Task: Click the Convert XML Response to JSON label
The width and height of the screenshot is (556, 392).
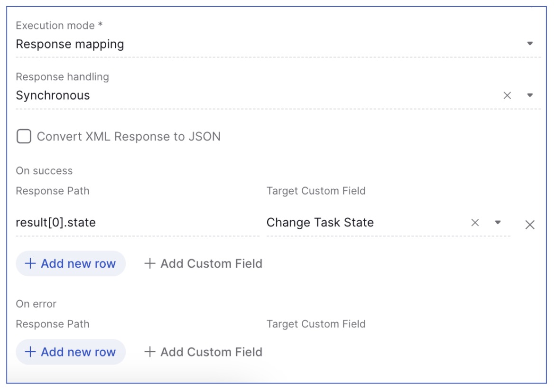Action: tap(129, 137)
